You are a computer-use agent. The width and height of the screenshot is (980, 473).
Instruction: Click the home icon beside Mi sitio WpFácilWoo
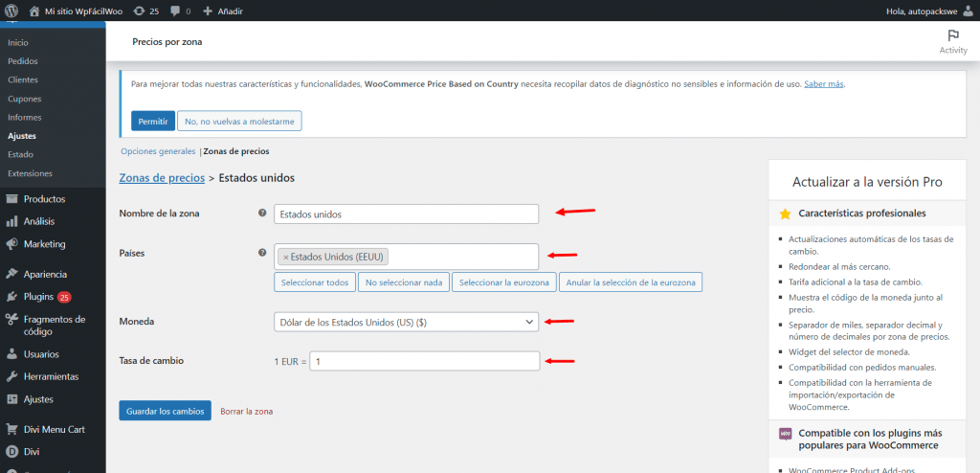pos(34,11)
